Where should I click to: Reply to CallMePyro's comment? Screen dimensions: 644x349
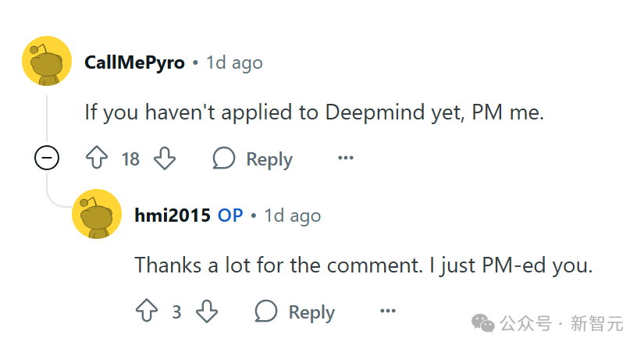coord(253,159)
